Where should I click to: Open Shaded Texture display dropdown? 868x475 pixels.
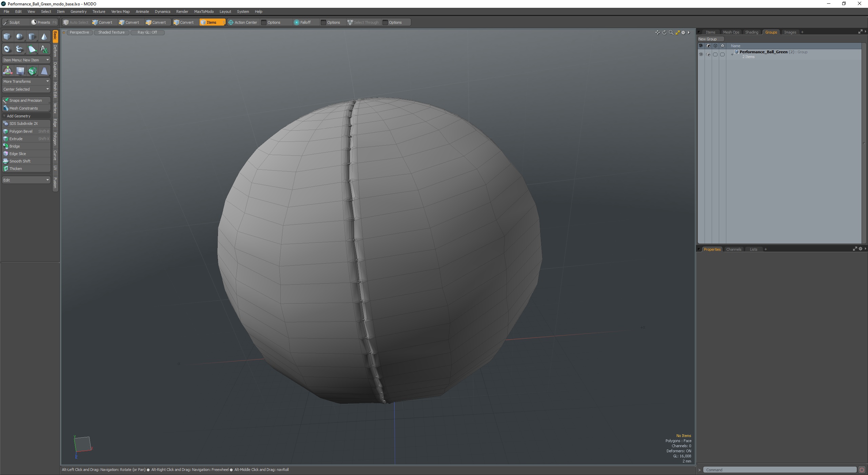tap(112, 33)
